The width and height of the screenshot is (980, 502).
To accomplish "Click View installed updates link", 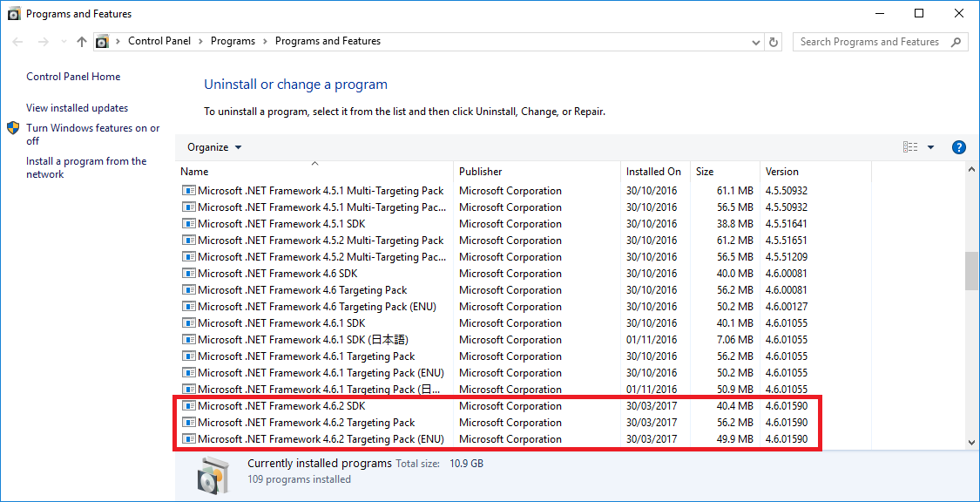I will [77, 108].
